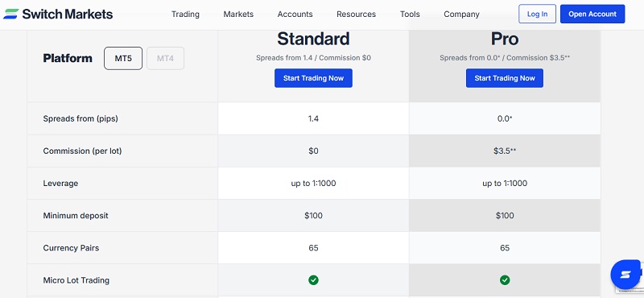Open the Trading menu

point(185,14)
